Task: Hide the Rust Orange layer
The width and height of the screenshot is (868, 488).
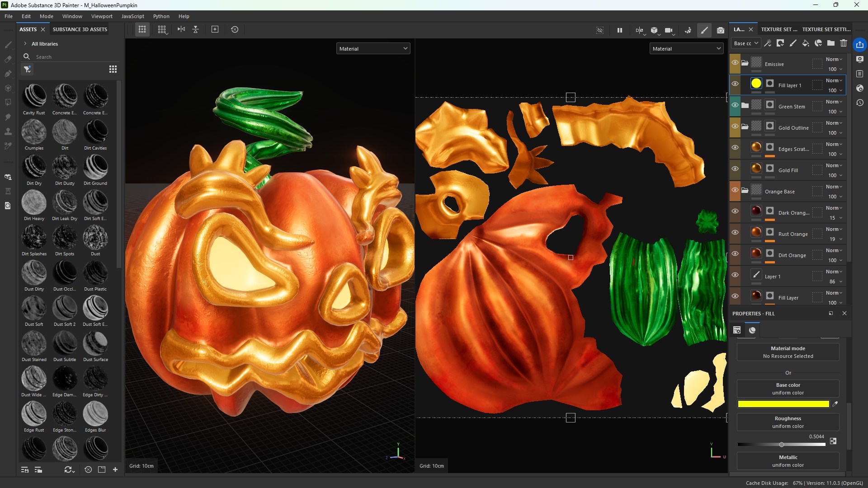Action: 736,233
